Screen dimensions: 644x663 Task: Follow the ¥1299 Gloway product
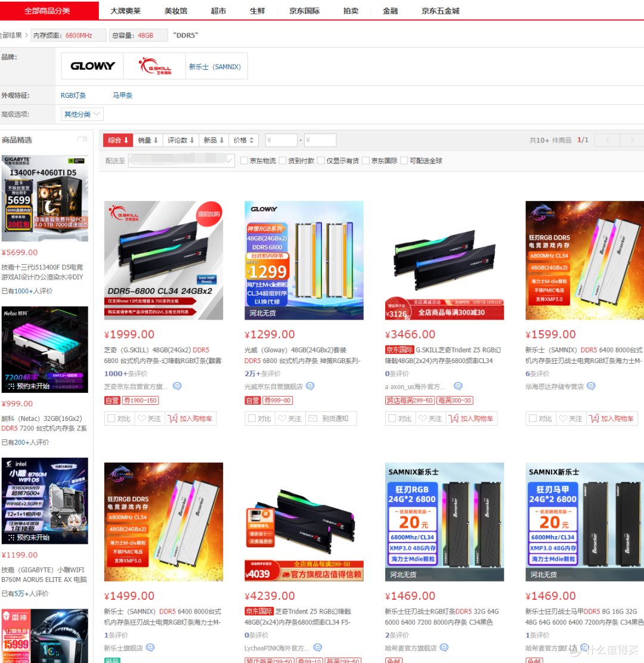point(290,418)
